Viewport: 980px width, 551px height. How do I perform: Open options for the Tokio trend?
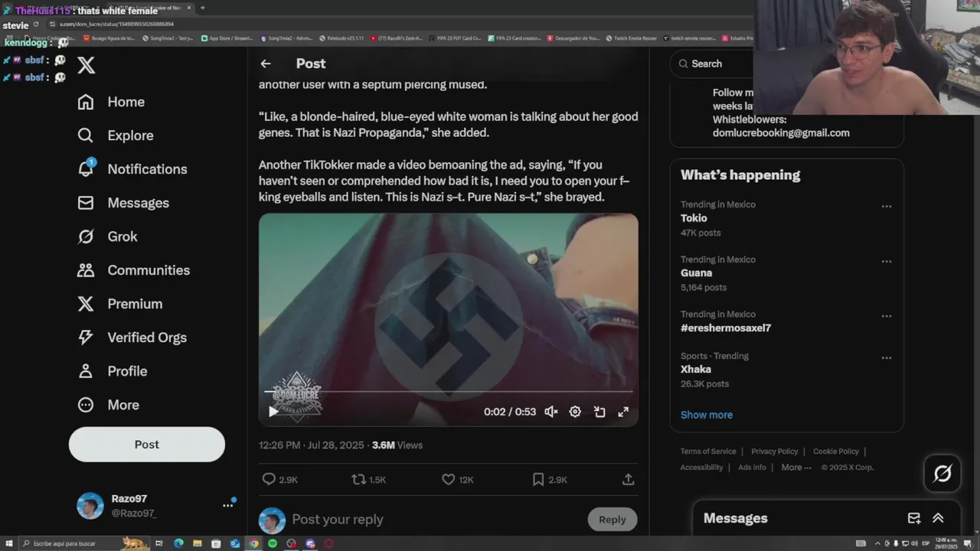(886, 207)
